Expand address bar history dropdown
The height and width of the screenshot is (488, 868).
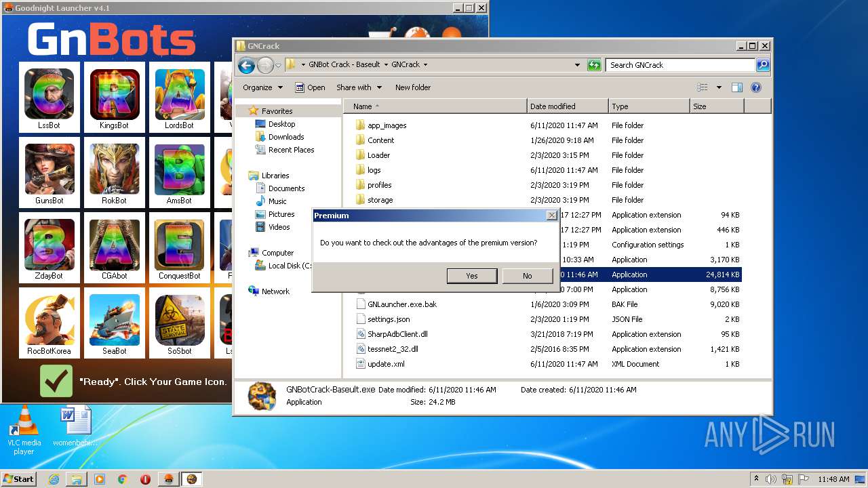(x=577, y=65)
